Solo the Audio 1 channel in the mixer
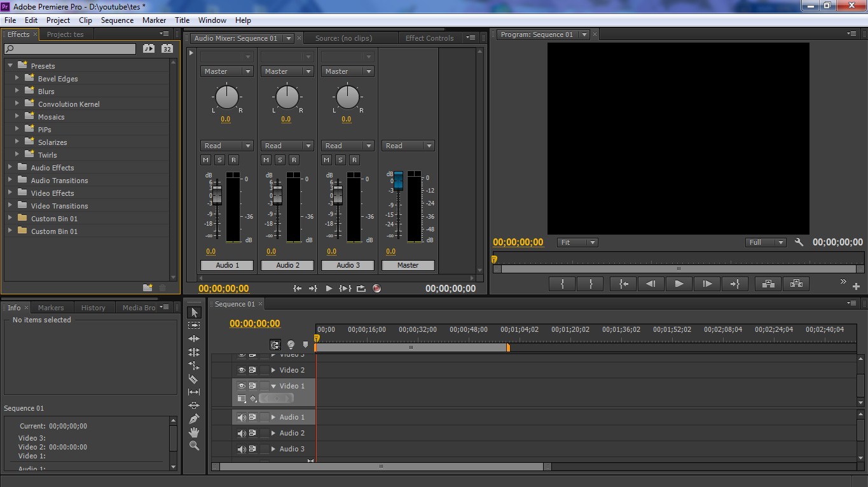Image resolution: width=868 pixels, height=487 pixels. click(219, 160)
